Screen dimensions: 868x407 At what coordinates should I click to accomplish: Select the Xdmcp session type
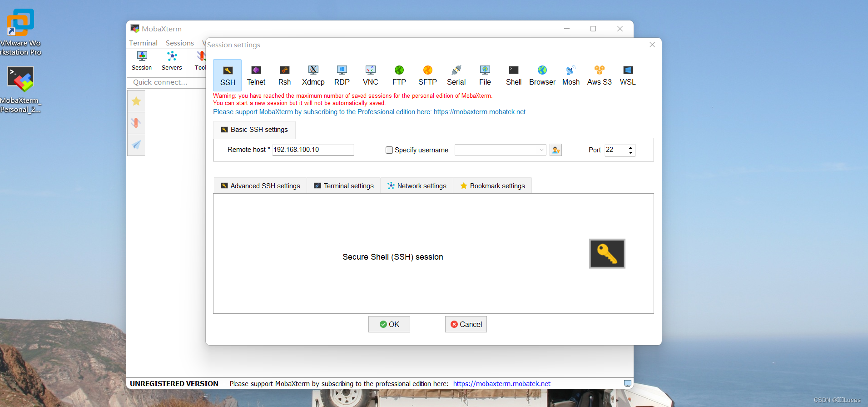coord(313,75)
